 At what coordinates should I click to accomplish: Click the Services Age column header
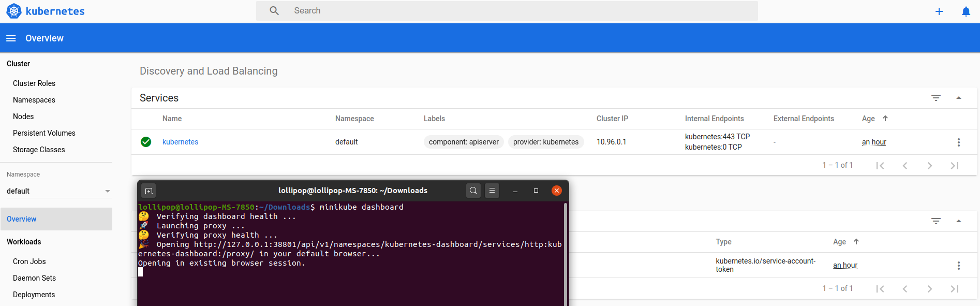[x=868, y=119]
